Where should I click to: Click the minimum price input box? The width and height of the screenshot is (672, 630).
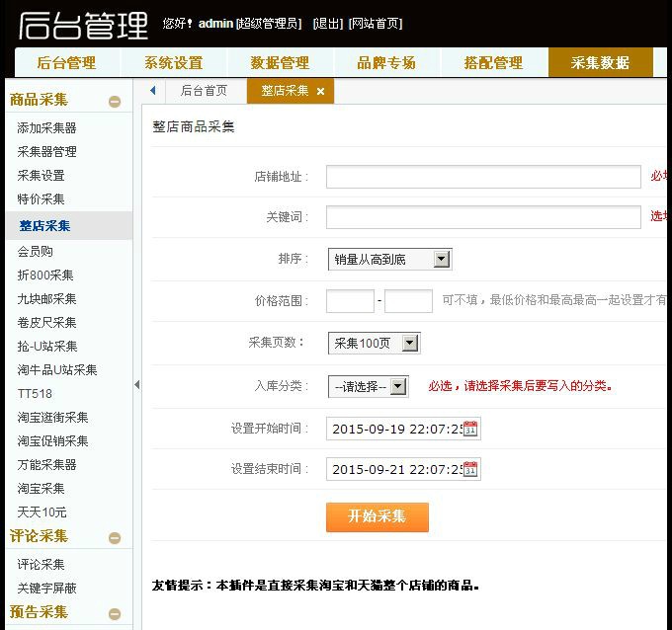pyautogui.click(x=350, y=301)
